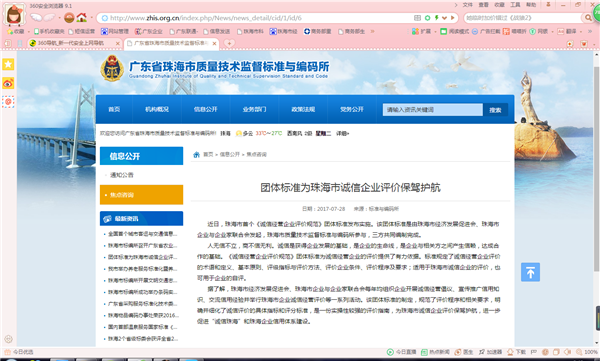
Task: Enable 阅读模式 reading mode
Action: click(454, 31)
